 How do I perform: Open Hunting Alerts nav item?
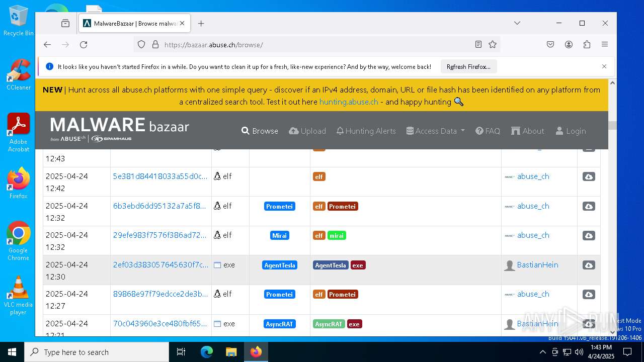click(x=366, y=131)
